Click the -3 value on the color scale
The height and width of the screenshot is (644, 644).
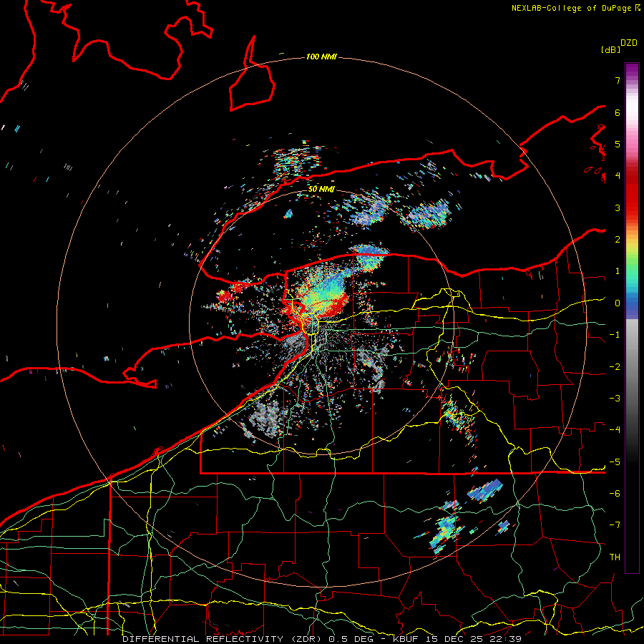[615, 399]
